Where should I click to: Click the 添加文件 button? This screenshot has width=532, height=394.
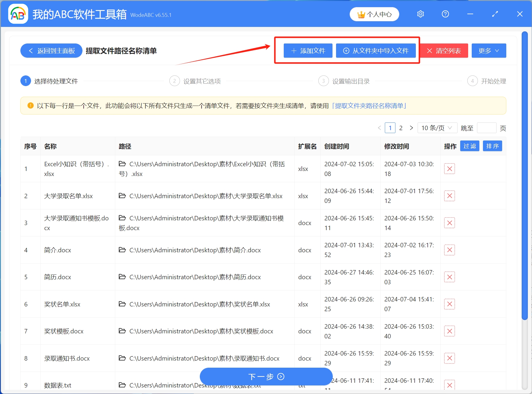click(x=307, y=50)
